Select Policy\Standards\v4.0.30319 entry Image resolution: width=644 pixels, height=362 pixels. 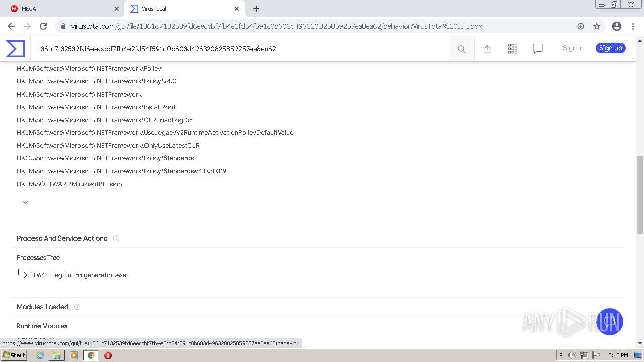(121, 171)
